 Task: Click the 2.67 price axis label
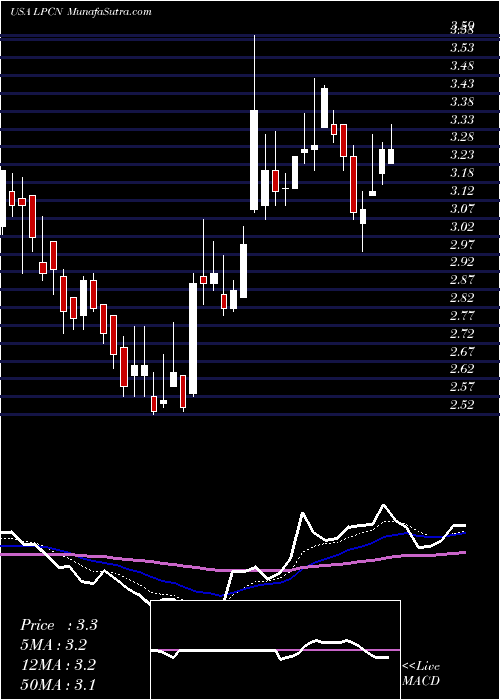(462, 351)
